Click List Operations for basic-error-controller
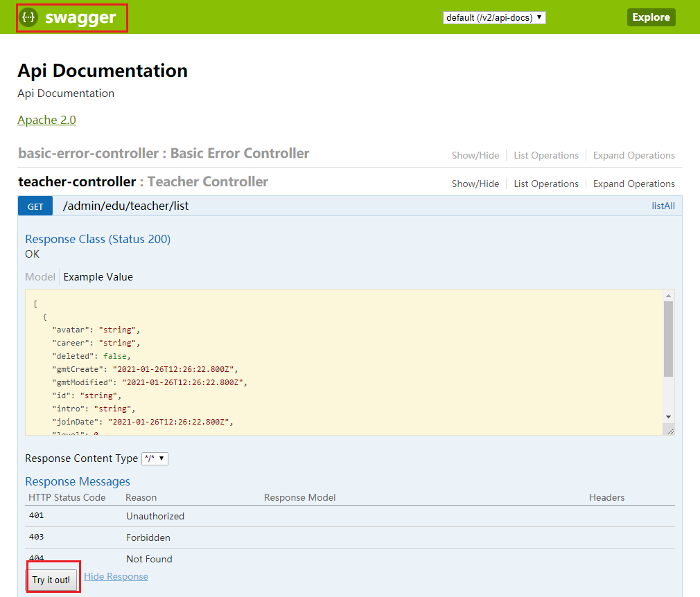 (x=546, y=155)
